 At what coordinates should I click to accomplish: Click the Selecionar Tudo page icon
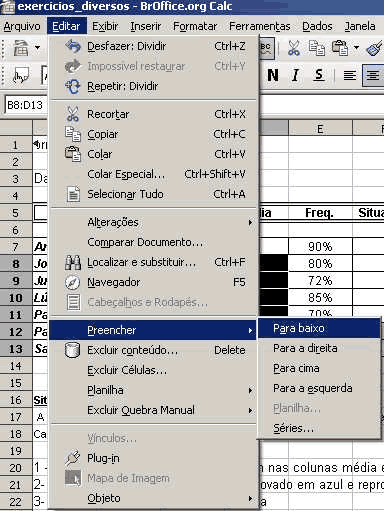tap(73, 194)
